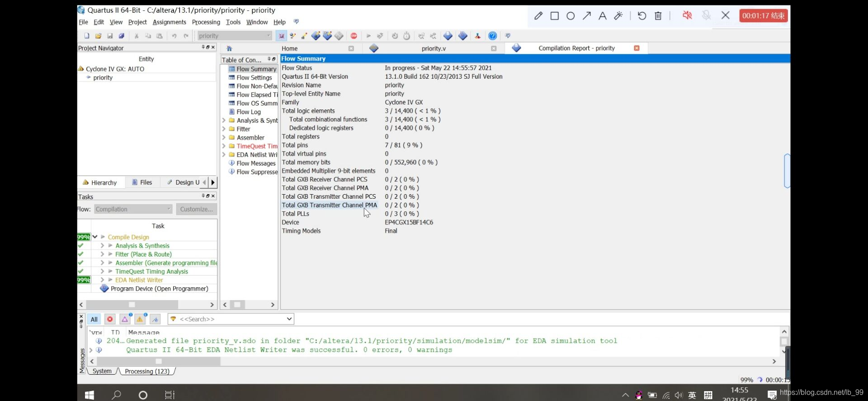The width and height of the screenshot is (868, 401).
Task: Click the Program Device programmer icon
Action: pyautogui.click(x=104, y=288)
